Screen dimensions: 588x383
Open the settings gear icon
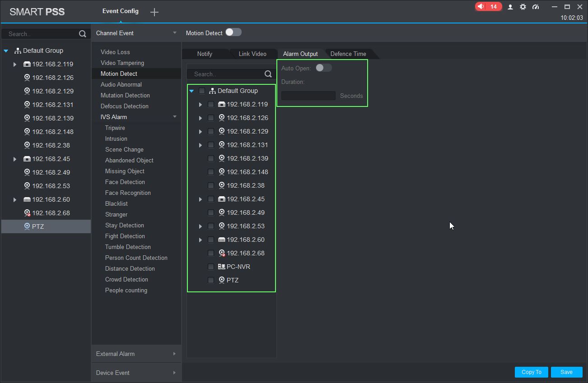point(523,7)
